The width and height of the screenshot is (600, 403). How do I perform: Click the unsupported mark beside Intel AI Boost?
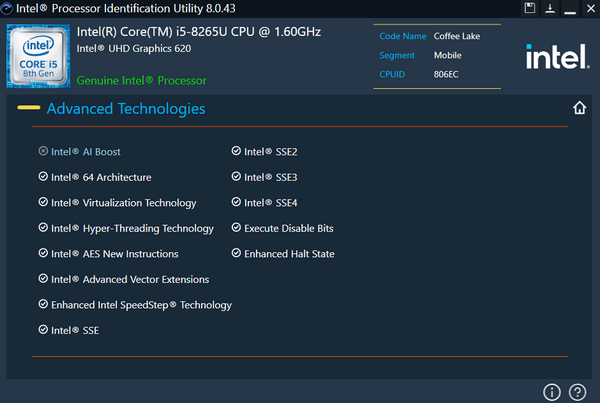pos(43,152)
